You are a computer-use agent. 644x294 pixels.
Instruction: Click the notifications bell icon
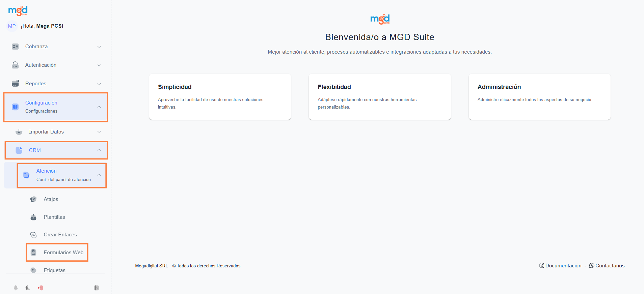click(16, 288)
